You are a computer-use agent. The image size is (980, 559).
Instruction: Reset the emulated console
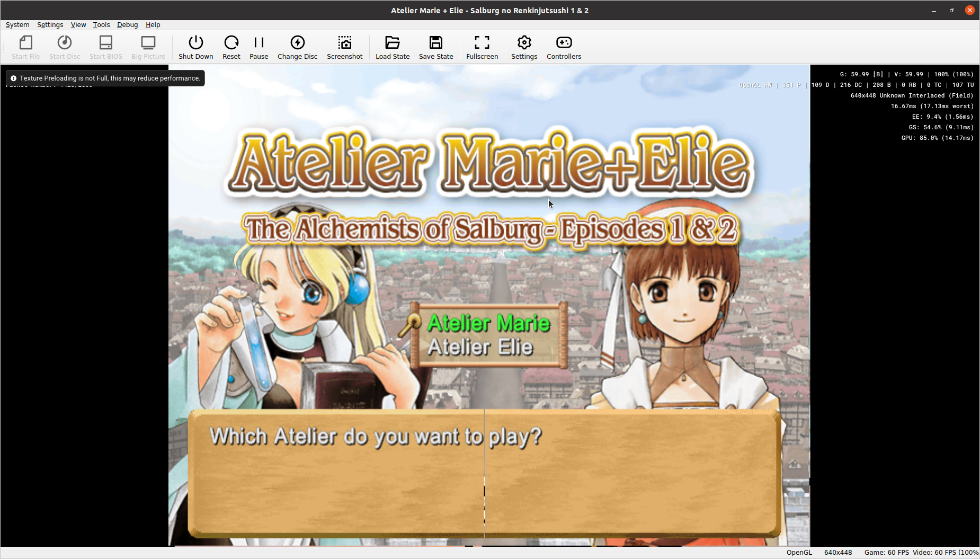231,47
